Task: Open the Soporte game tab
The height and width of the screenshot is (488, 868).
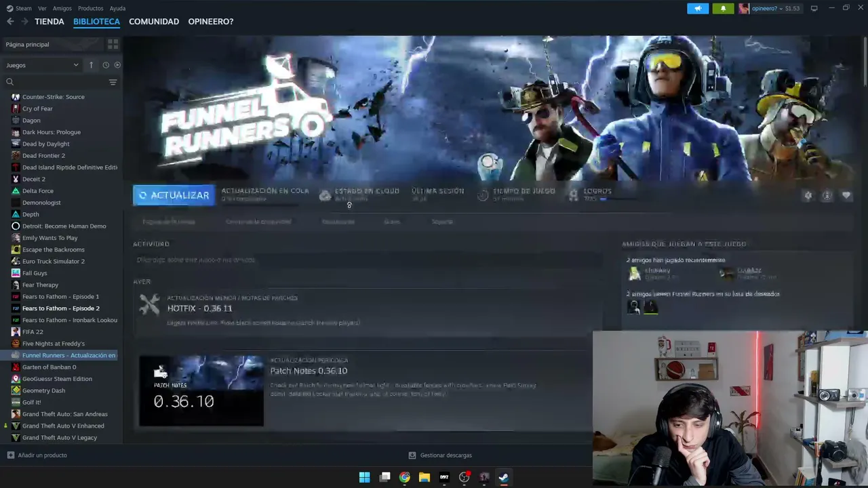Action: (442, 222)
